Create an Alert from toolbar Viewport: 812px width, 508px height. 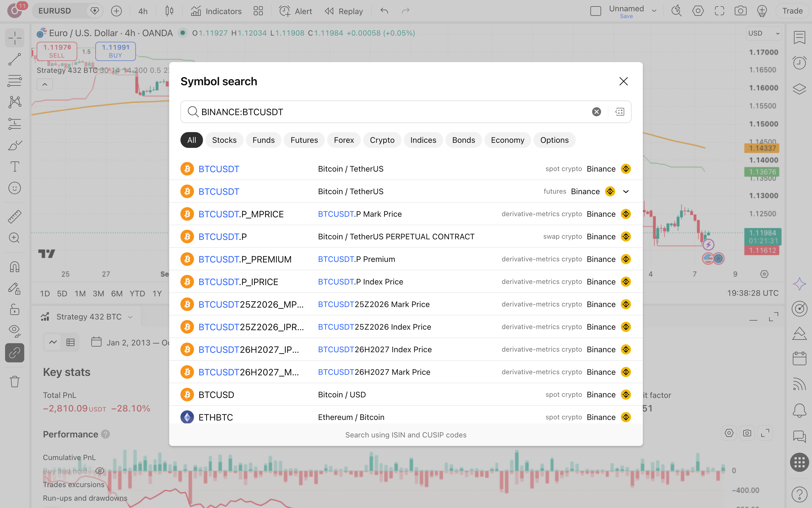(x=295, y=11)
